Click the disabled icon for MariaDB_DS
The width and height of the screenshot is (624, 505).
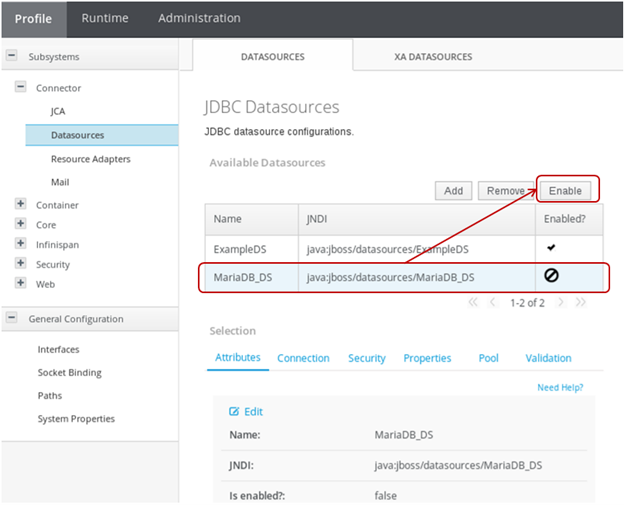coord(552,276)
